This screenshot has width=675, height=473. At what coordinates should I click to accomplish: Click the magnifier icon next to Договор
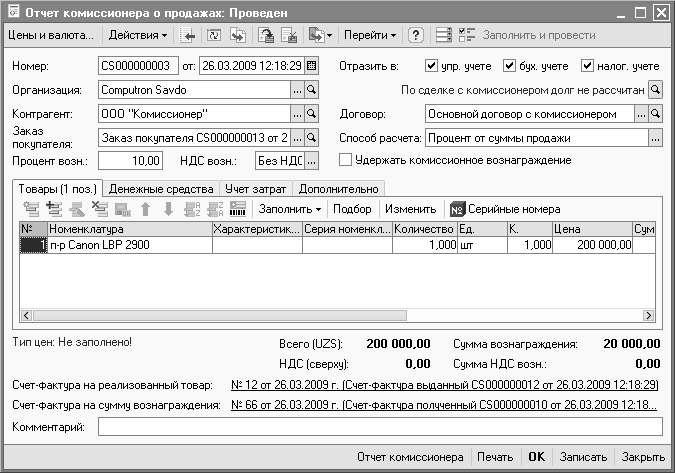point(655,114)
